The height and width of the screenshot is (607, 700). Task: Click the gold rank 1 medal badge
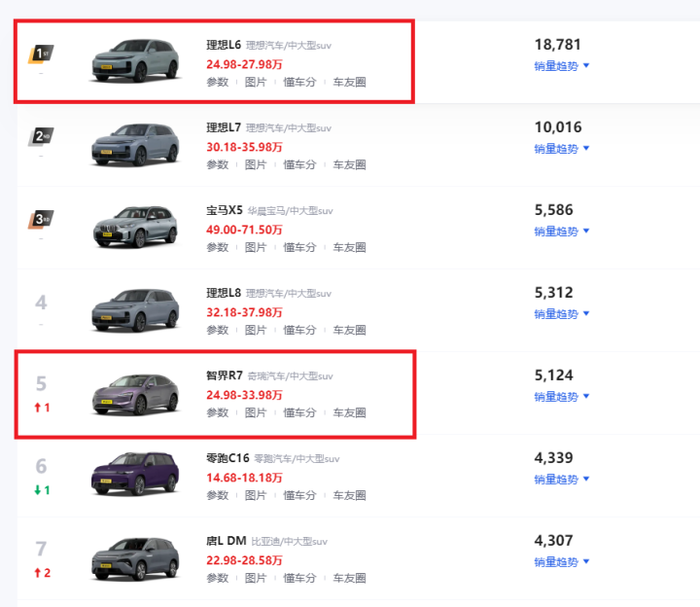click(40, 54)
